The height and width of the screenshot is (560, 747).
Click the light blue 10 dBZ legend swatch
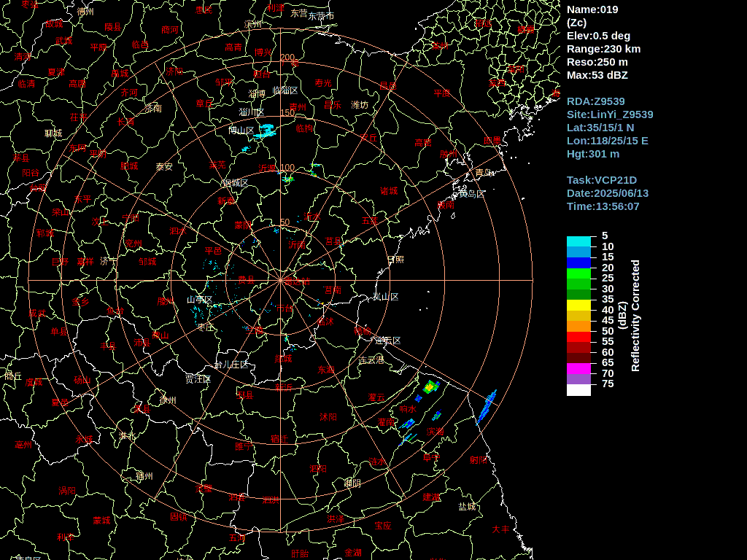[x=578, y=252]
